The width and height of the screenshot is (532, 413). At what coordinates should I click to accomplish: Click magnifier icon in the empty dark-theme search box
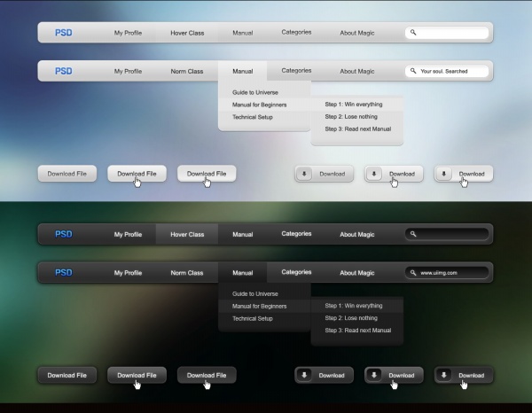(413, 235)
